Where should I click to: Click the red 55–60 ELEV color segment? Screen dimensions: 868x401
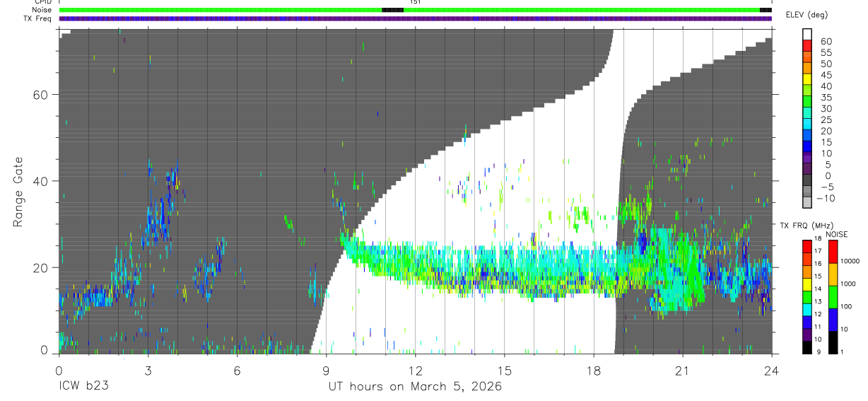tap(807, 47)
